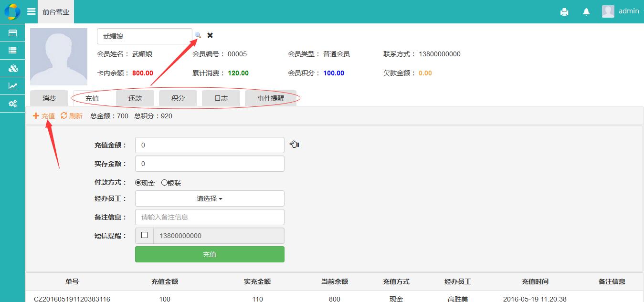Open the stacked boxes sidebar icon
Screen dimensions: 644x302
13,68
